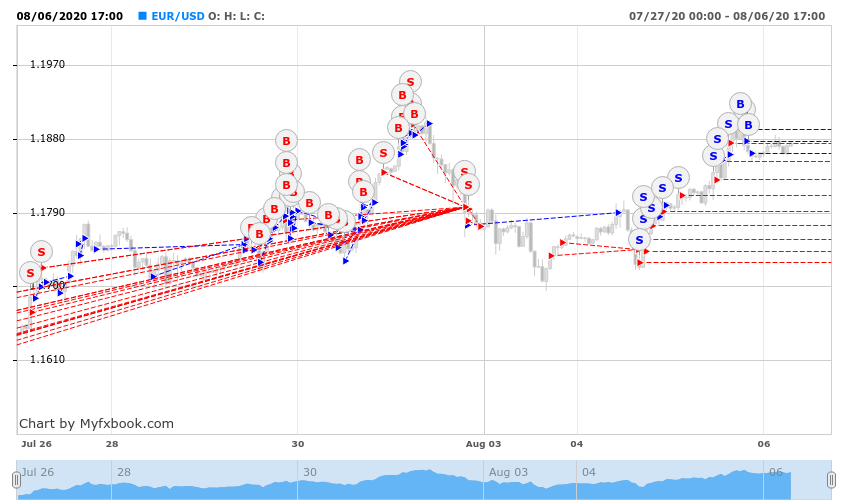Select the red B marker nearest the 1.1970 level
Viewport: 850px width, 500px height.
coord(402,95)
